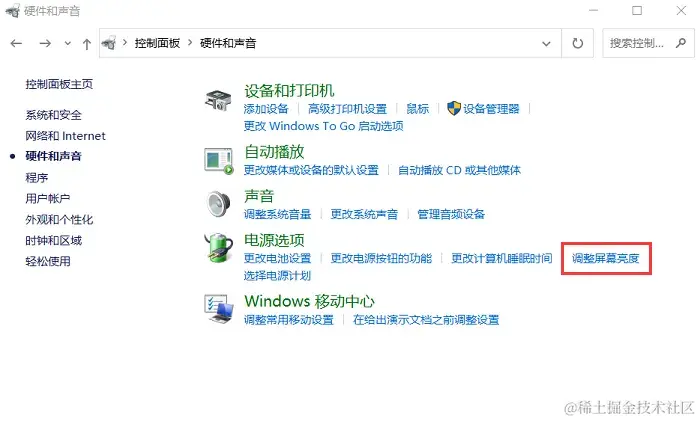Select 控制面板 in the breadcrumb path
Image resolution: width=700 pixels, height=421 pixels.
157,43
